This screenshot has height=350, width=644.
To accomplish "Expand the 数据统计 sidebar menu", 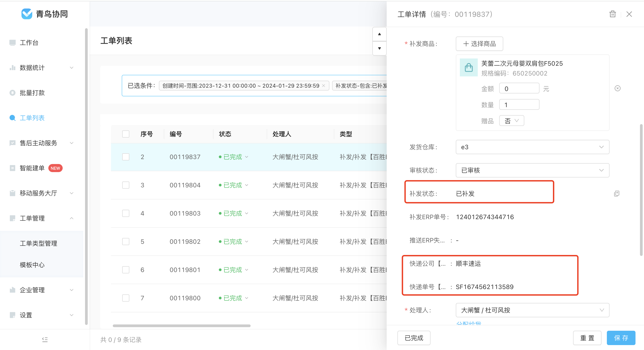I will tap(41, 68).
